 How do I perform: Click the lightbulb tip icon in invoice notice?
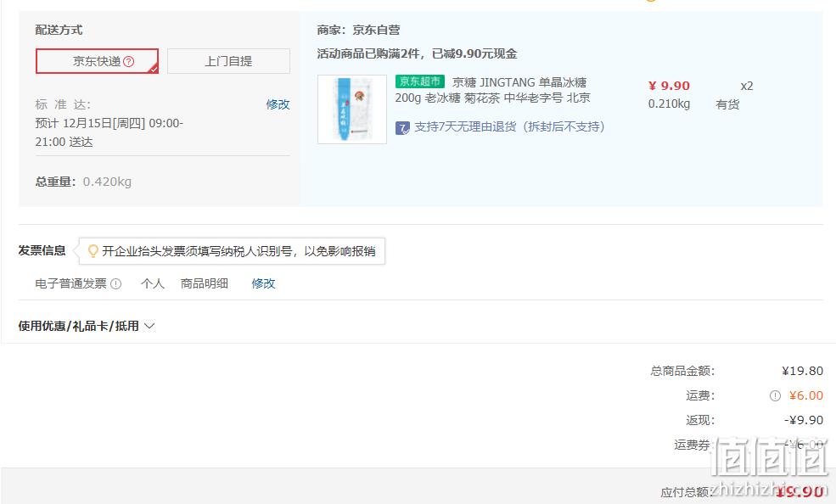[x=93, y=251]
